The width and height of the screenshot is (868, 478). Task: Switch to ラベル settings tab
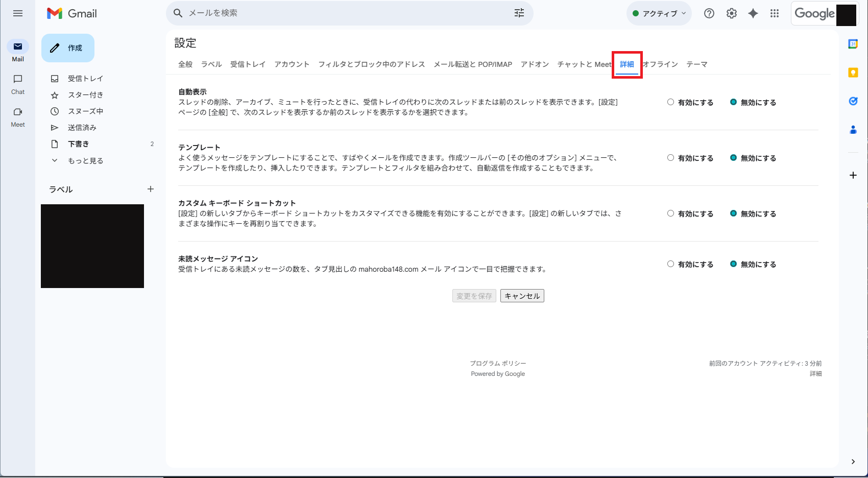coord(211,64)
